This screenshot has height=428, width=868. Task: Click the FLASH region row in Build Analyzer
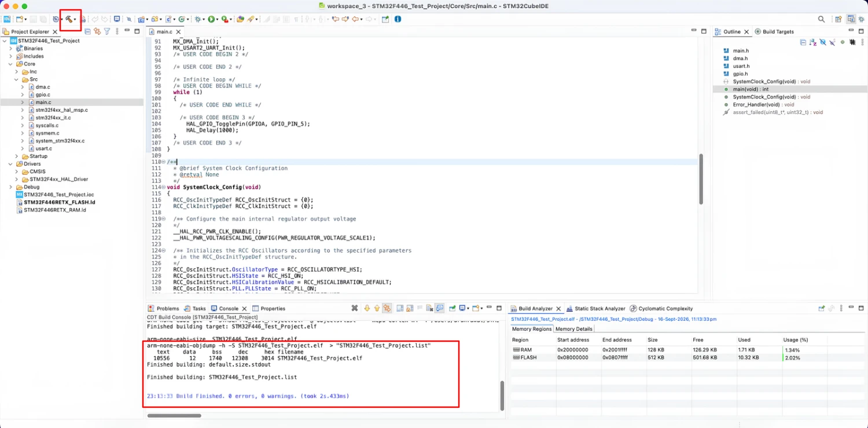[x=686, y=358]
